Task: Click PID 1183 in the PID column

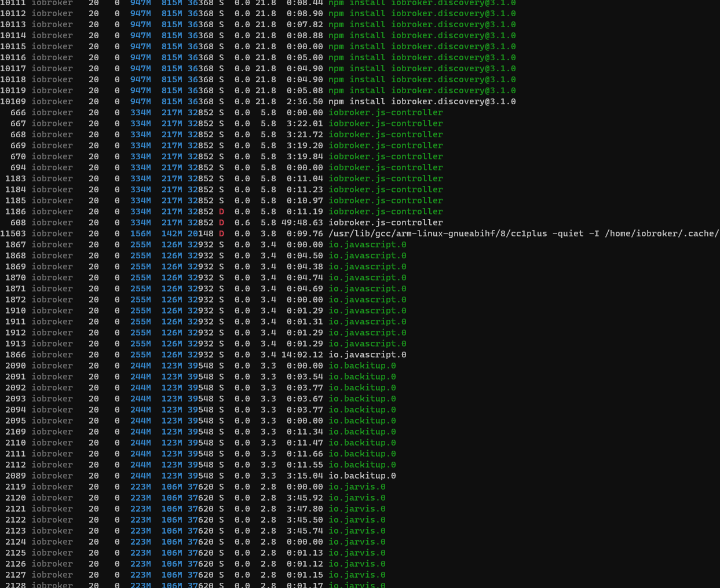Action: [x=16, y=178]
